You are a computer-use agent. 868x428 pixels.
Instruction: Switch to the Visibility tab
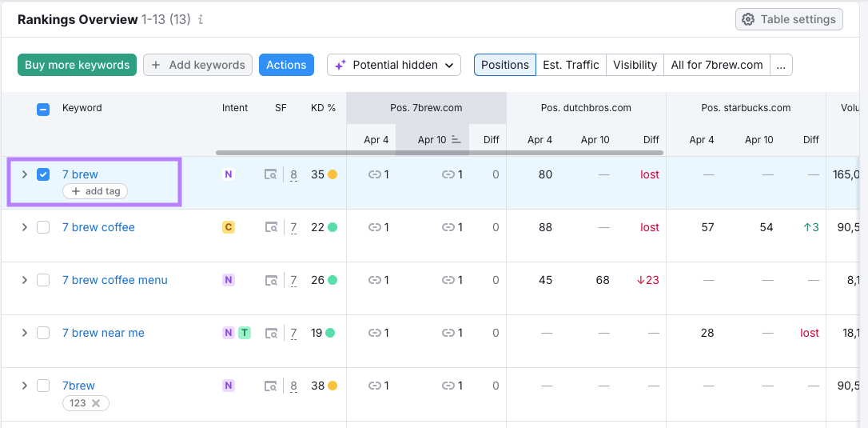tap(635, 65)
